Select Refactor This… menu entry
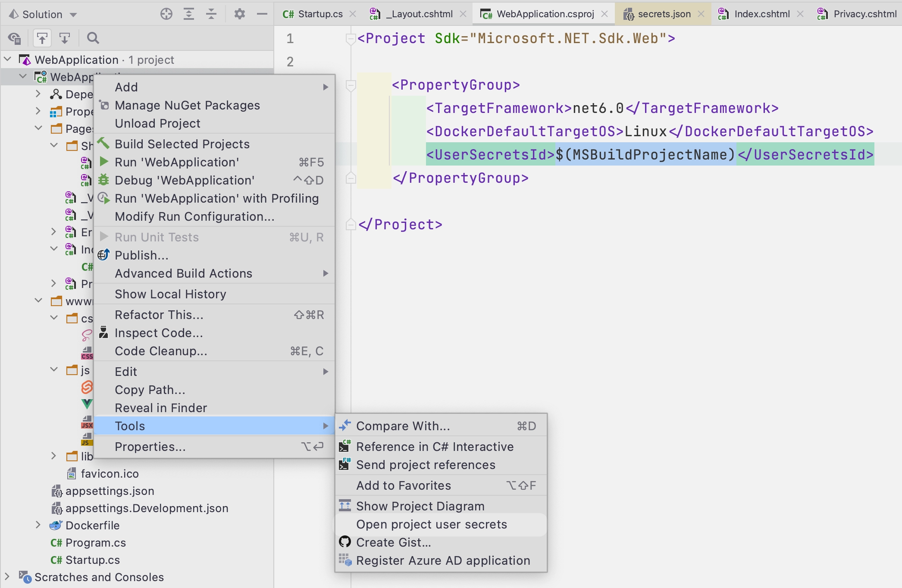 (214, 315)
